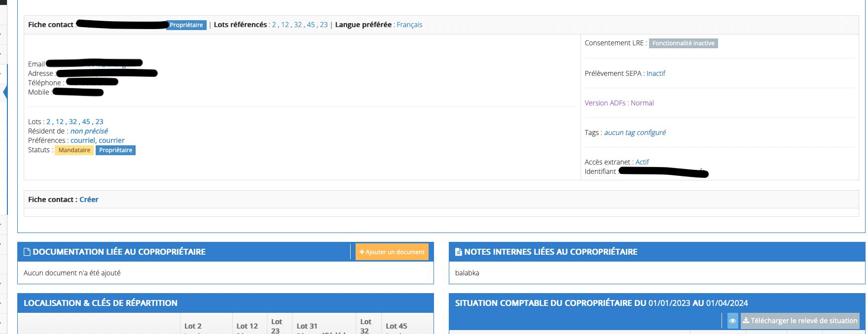Image resolution: width=868 pixels, height=334 pixels.
Task: Click the file icon before Documentation liée au copropriétaire
Action: tap(27, 252)
